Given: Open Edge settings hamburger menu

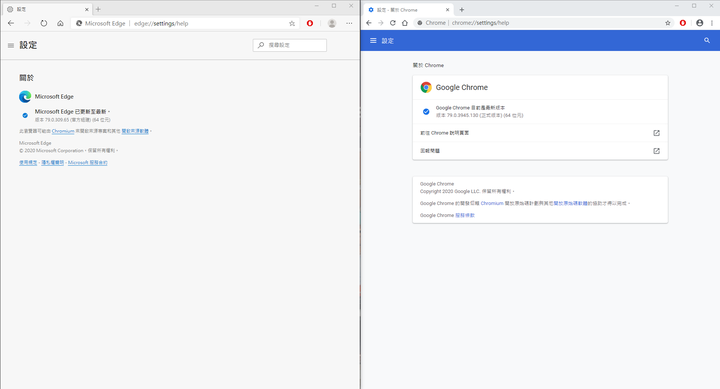Looking at the screenshot, I should click(x=11, y=45).
